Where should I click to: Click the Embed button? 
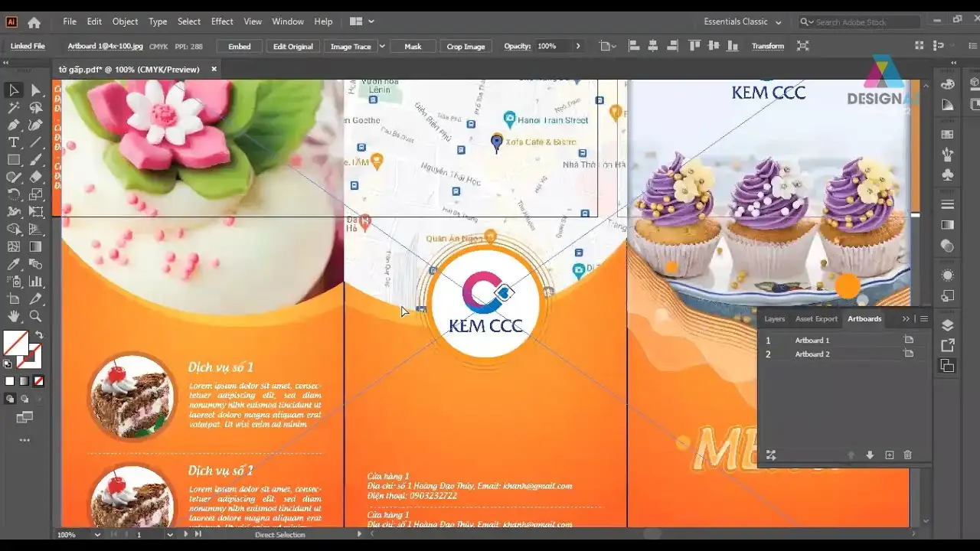coord(239,47)
